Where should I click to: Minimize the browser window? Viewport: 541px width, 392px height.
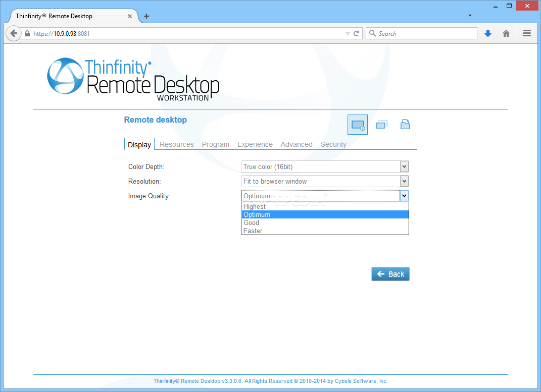(x=495, y=6)
